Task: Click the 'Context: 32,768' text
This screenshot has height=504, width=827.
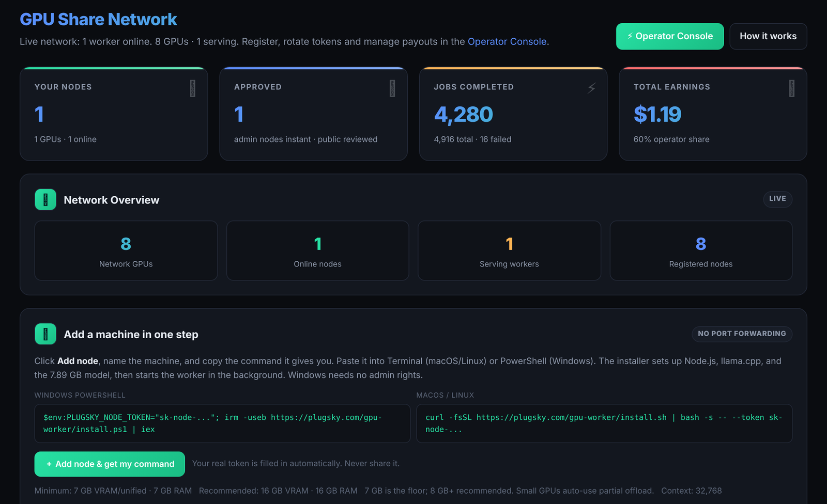Action: coord(692,491)
